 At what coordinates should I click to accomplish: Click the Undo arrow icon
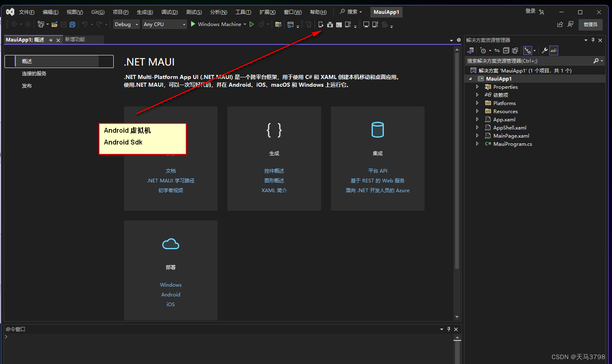pos(85,24)
